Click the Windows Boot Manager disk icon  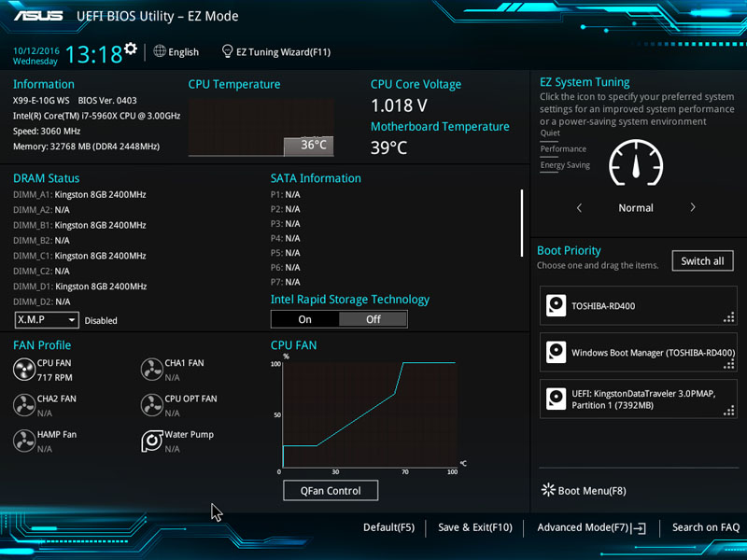pos(556,353)
